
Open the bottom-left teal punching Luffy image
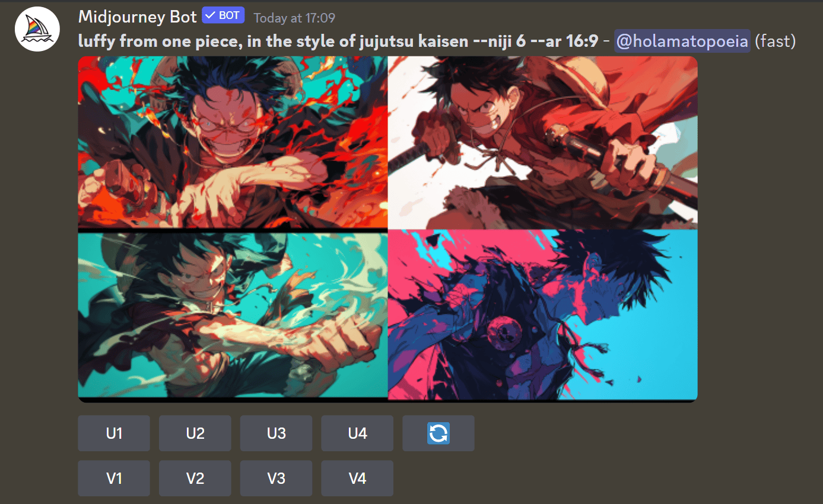(x=233, y=315)
